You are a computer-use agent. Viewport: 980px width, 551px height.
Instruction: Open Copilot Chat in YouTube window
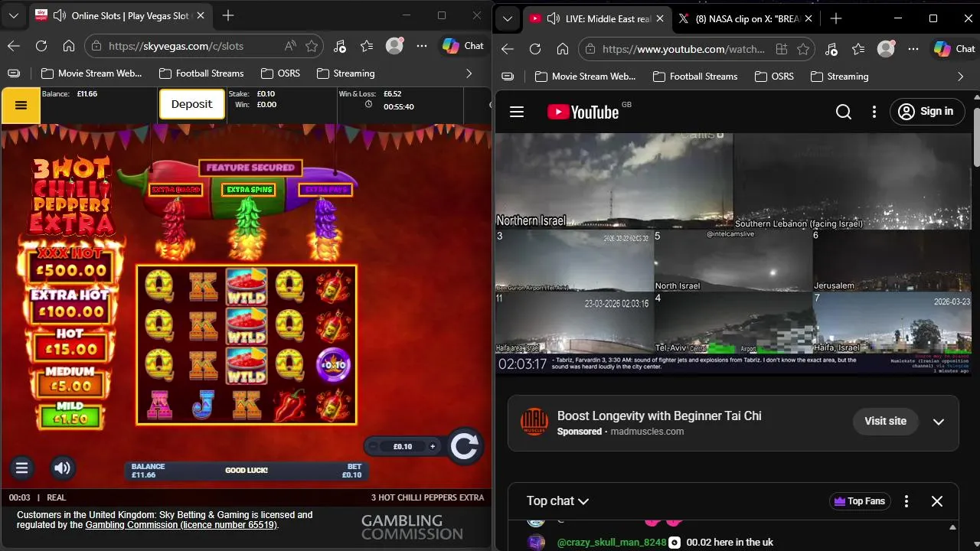pos(955,49)
